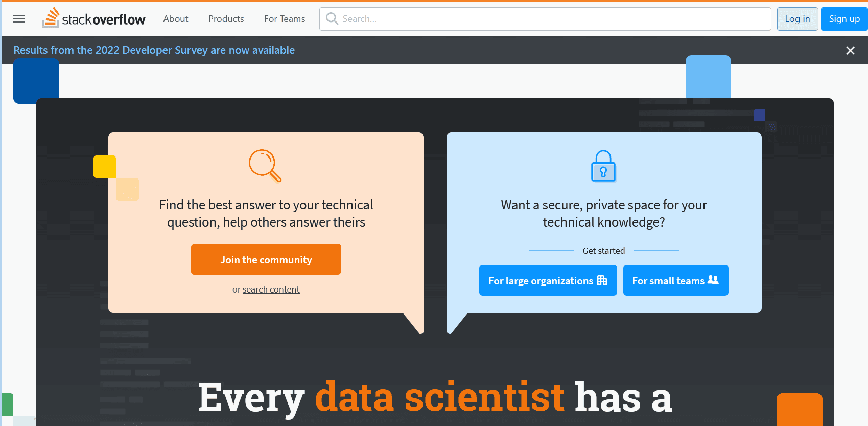
Task: Click the Sign up button
Action: [844, 19]
